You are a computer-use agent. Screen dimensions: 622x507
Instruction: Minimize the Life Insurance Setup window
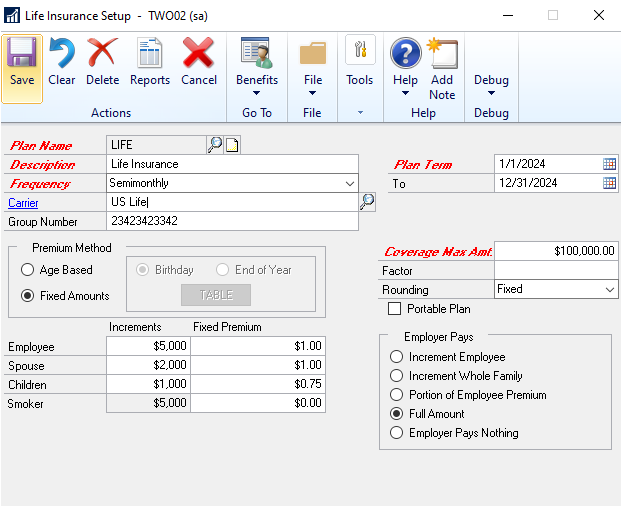(x=508, y=15)
